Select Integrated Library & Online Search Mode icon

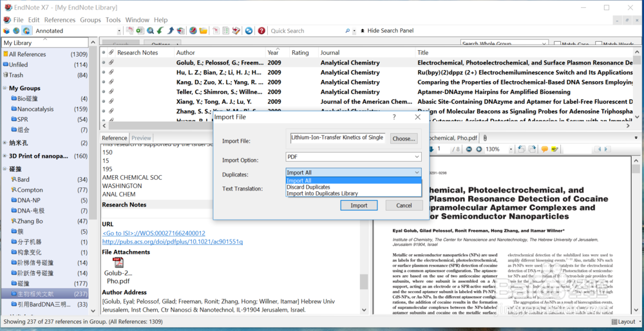coord(26,31)
